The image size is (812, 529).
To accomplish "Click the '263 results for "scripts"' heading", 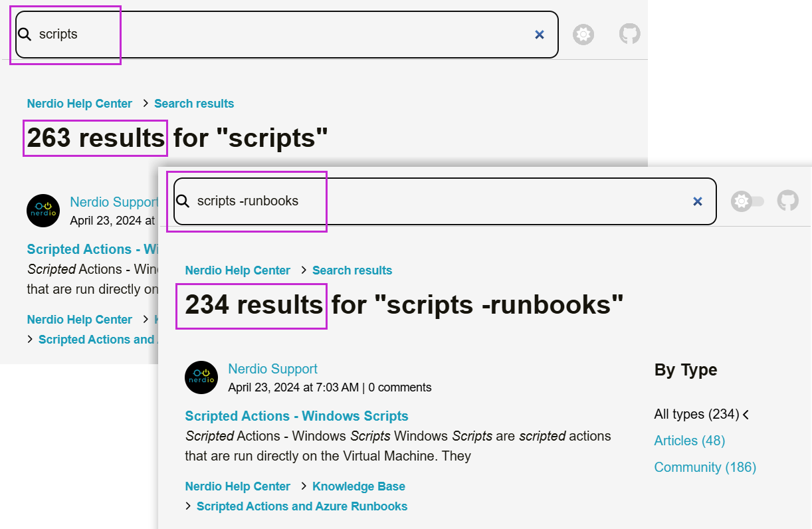I will (x=177, y=138).
